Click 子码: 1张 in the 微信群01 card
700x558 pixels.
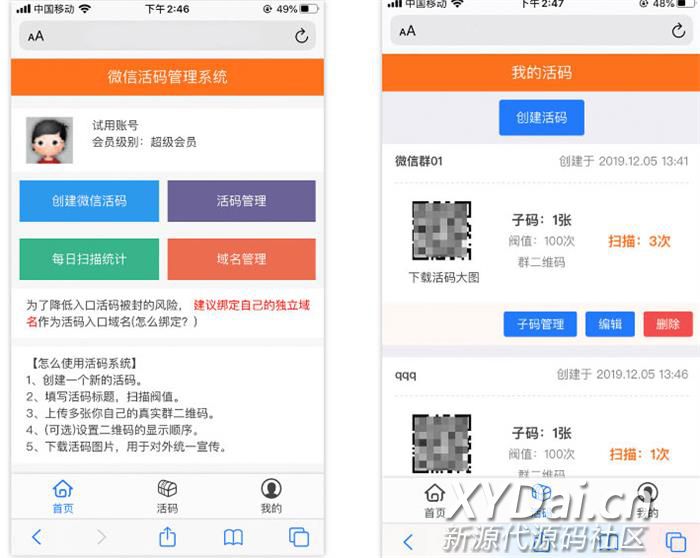tap(542, 220)
